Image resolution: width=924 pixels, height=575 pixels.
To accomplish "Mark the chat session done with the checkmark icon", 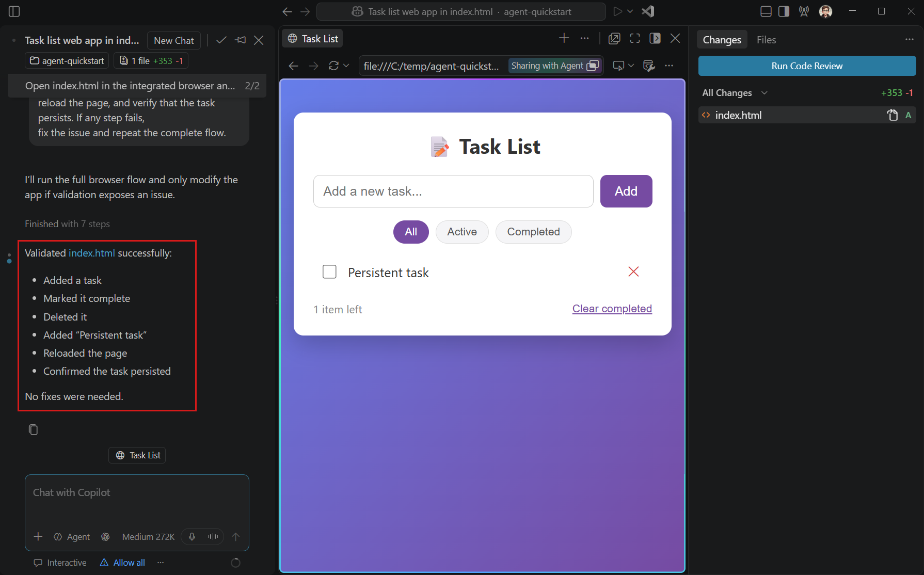I will (x=221, y=40).
